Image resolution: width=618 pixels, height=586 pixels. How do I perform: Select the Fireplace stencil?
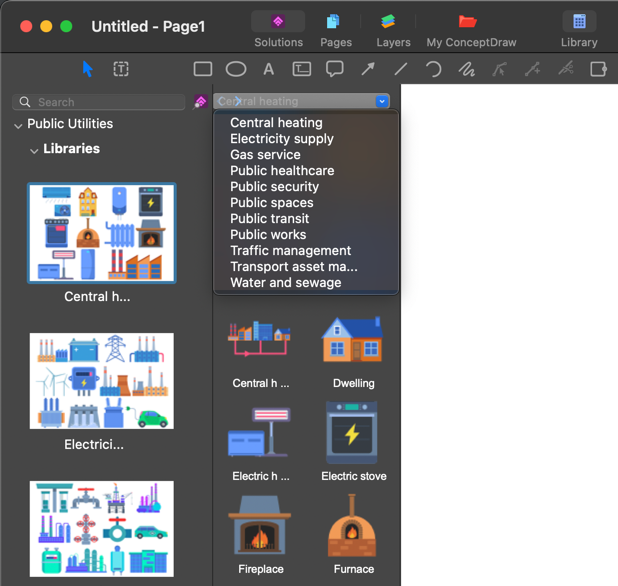point(260,525)
